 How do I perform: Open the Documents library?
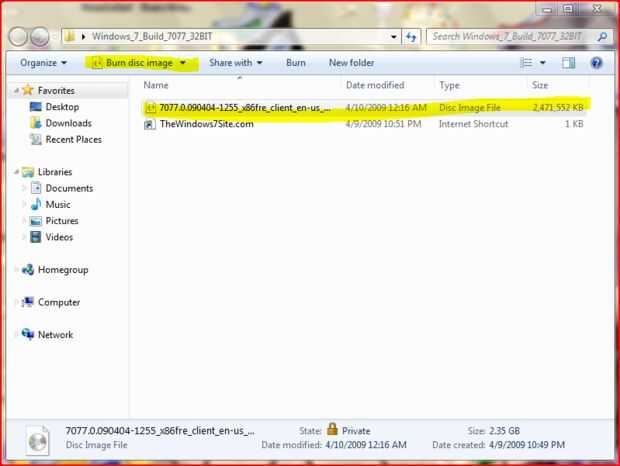[70, 188]
